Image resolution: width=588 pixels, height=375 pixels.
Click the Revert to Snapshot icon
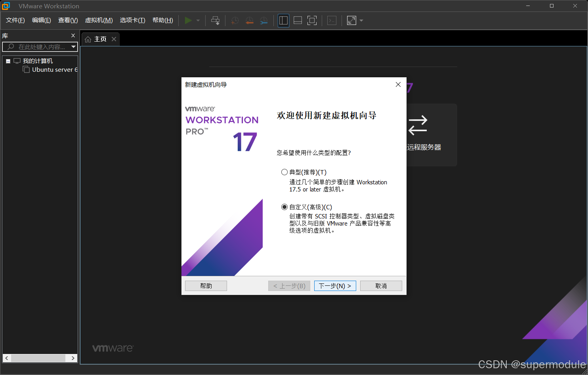click(249, 21)
